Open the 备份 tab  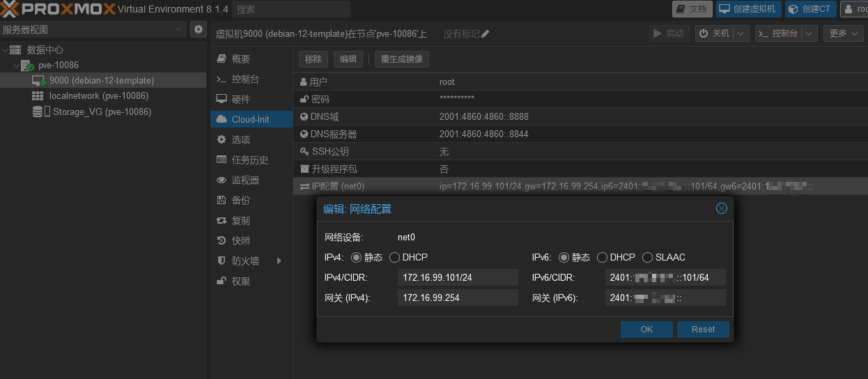251,200
